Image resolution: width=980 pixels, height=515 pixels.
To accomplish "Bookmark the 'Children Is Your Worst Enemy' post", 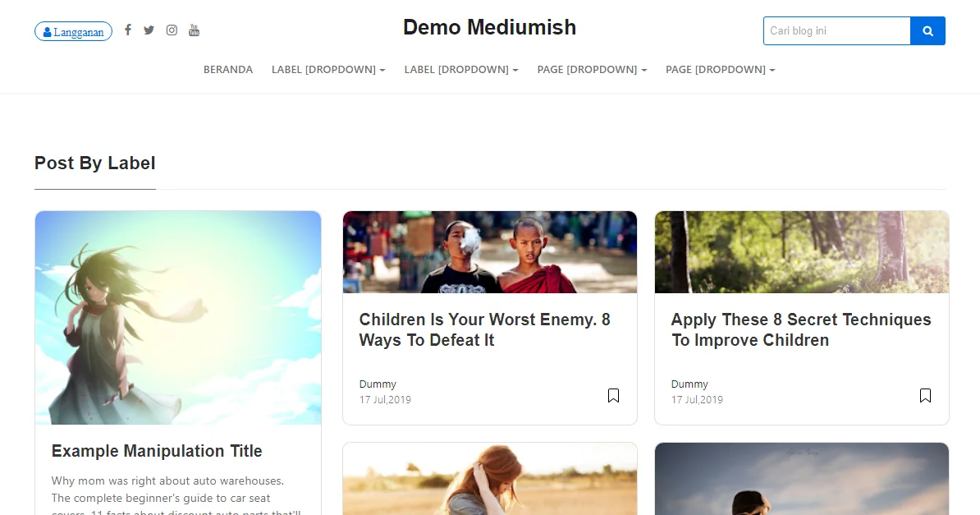I will [x=614, y=395].
